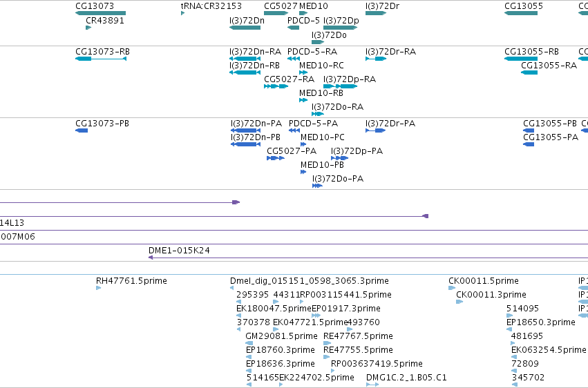The height and width of the screenshot is (388, 588).
Task: Click the CR43891 gene arrow glyph
Action: (88, 28)
